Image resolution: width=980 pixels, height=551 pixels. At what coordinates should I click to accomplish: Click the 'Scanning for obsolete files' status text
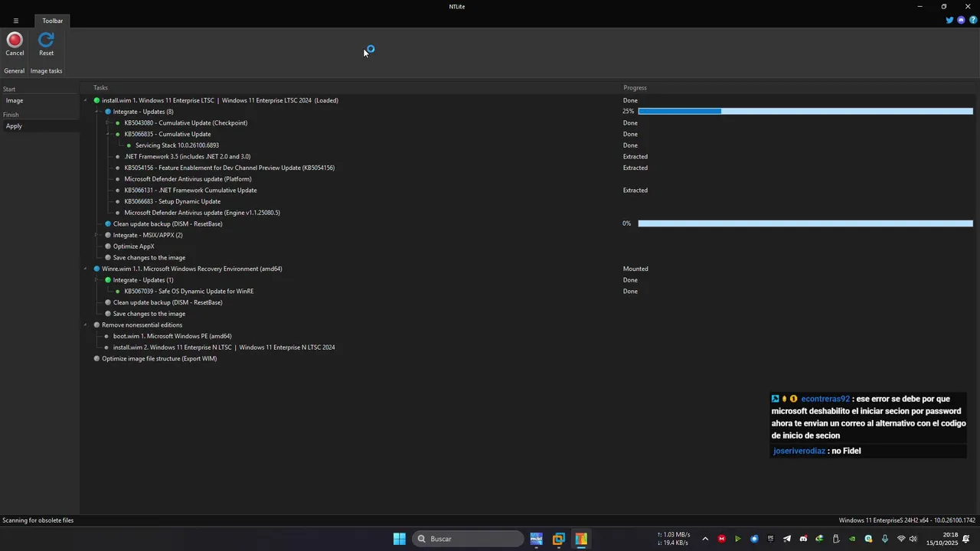click(x=38, y=520)
